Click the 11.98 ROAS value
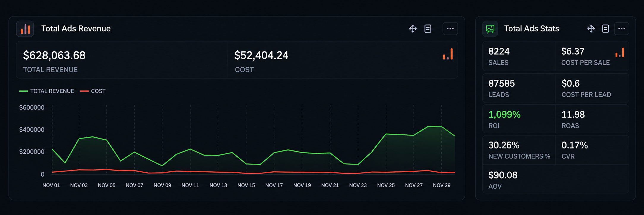The width and height of the screenshot is (644, 215). [x=573, y=114]
